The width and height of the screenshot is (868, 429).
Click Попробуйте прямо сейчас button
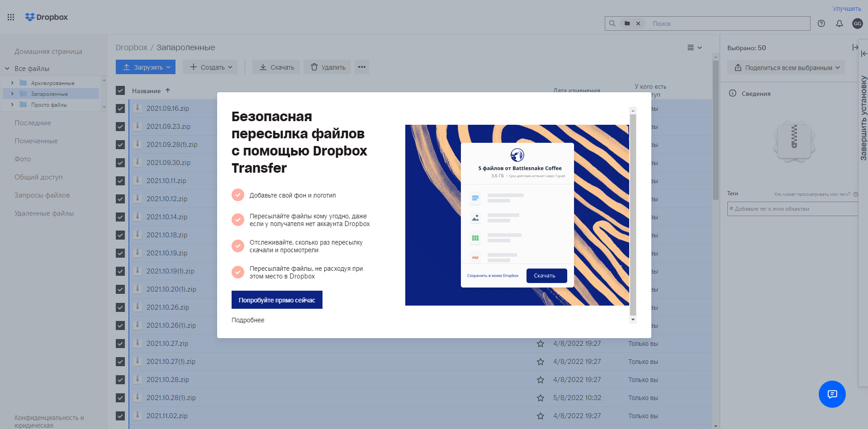(x=277, y=300)
